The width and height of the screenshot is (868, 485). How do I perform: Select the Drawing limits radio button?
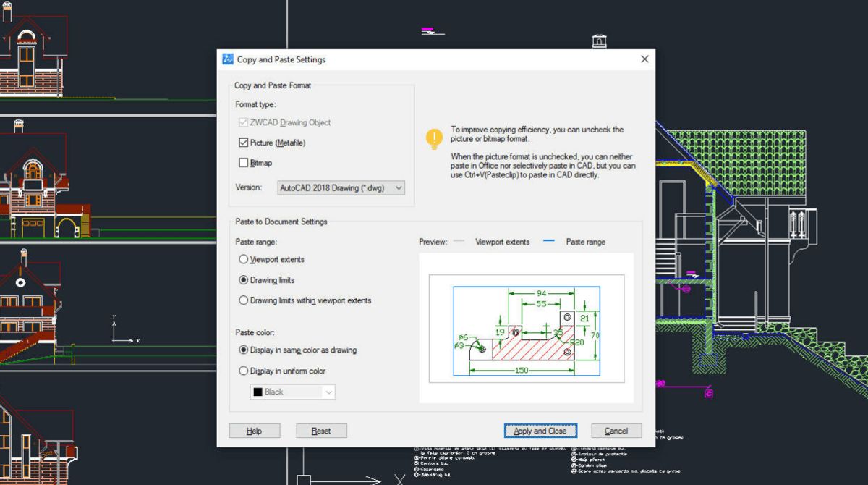click(243, 279)
